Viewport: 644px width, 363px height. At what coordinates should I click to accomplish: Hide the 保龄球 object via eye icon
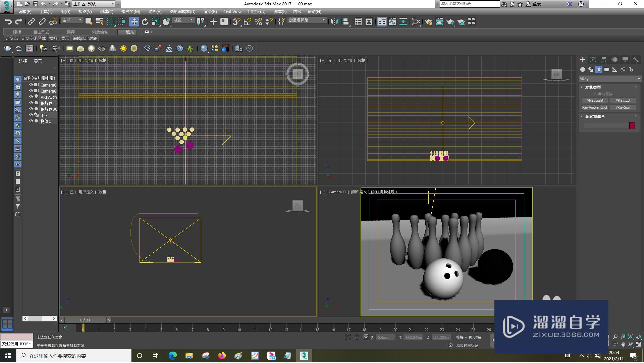coord(31,103)
